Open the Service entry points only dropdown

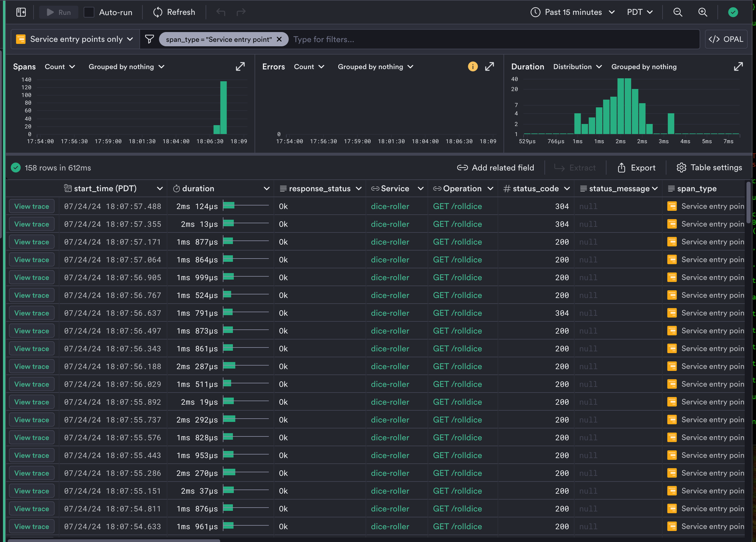(75, 39)
